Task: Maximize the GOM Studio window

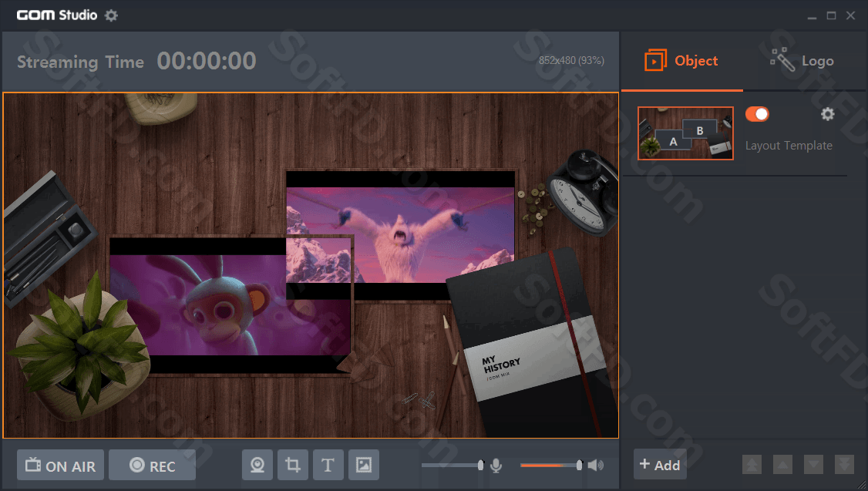Action: coord(832,16)
